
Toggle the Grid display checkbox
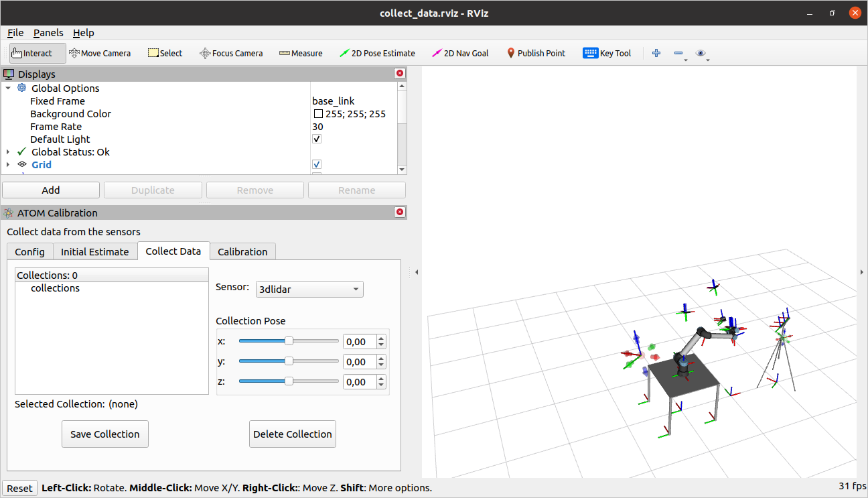(x=316, y=164)
